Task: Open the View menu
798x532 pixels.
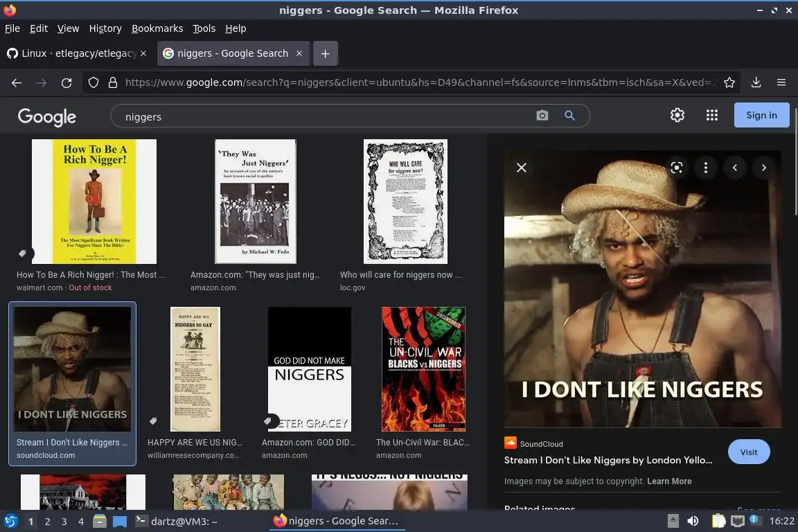Action: [x=68, y=28]
